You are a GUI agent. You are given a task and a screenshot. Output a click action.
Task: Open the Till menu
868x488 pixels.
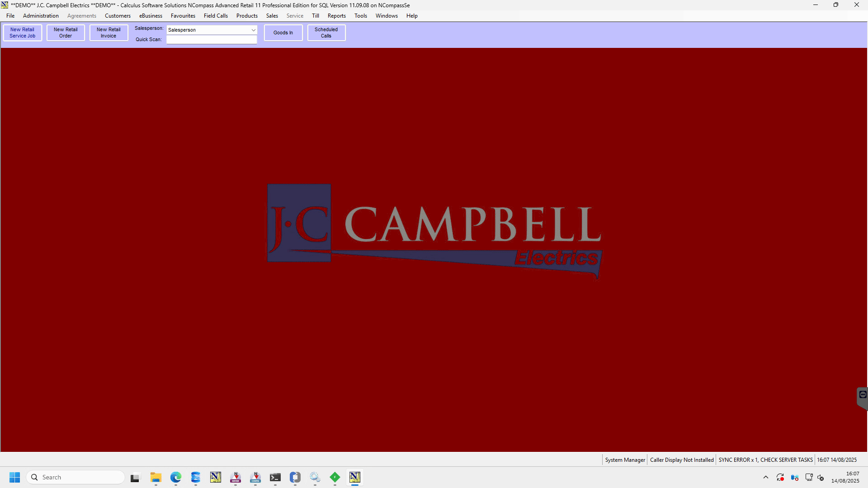pos(316,15)
